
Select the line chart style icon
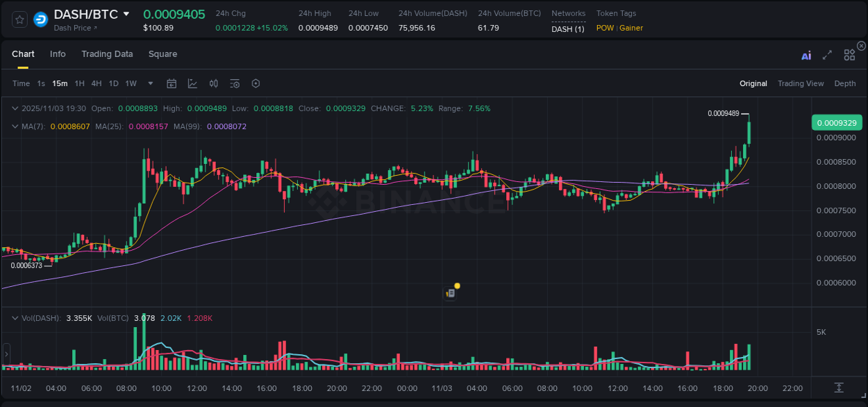pos(192,83)
